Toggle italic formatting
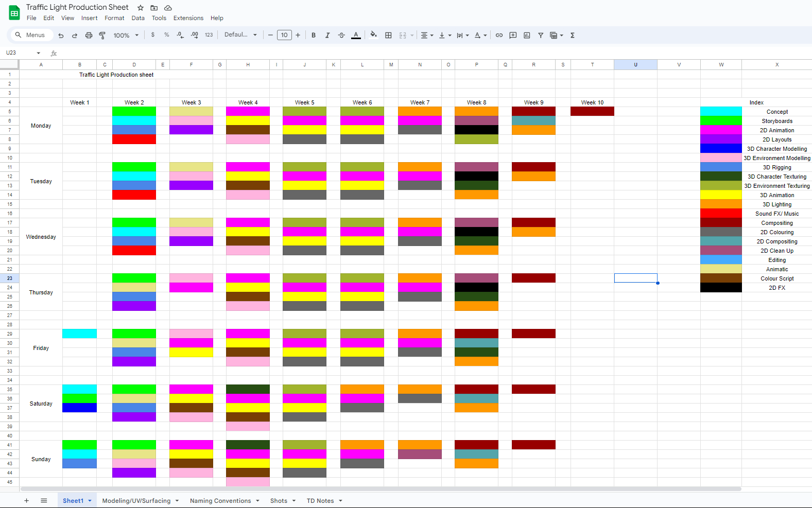 (327, 35)
